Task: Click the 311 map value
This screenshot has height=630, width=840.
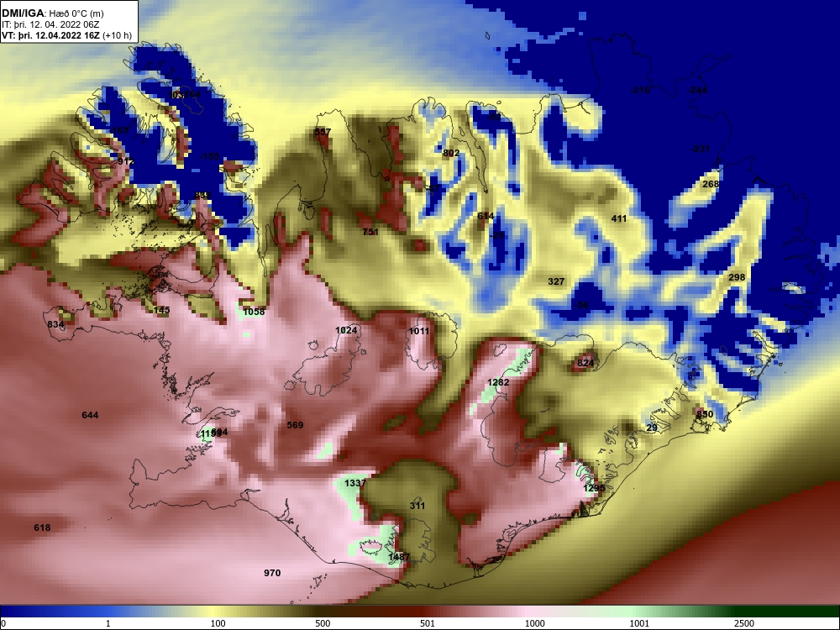Action: click(417, 506)
